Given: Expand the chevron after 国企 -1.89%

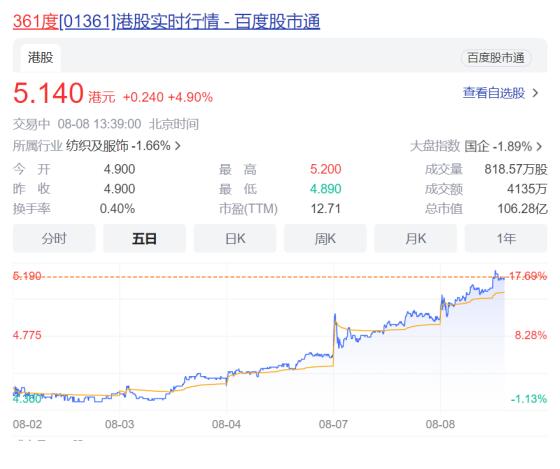Looking at the screenshot, I should 539,146.
